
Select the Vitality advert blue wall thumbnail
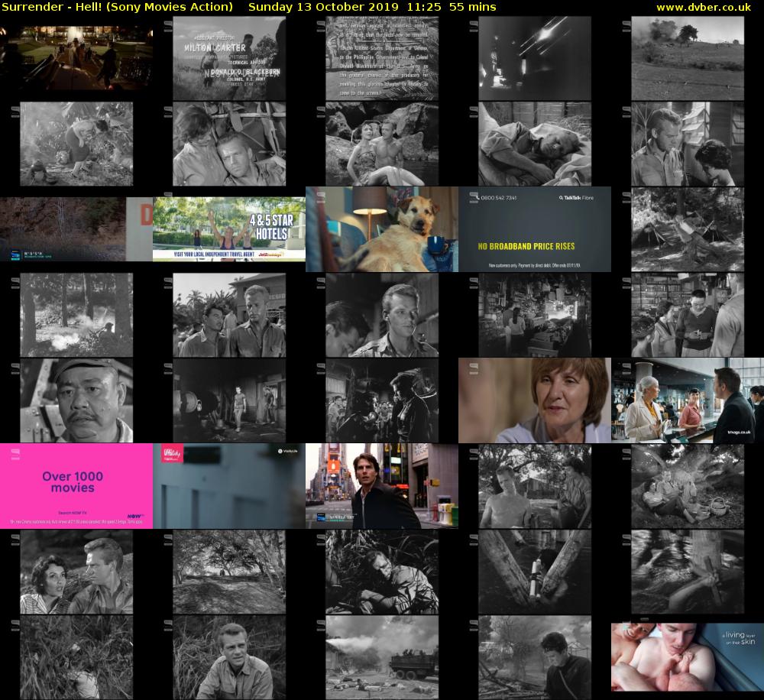click(x=229, y=486)
